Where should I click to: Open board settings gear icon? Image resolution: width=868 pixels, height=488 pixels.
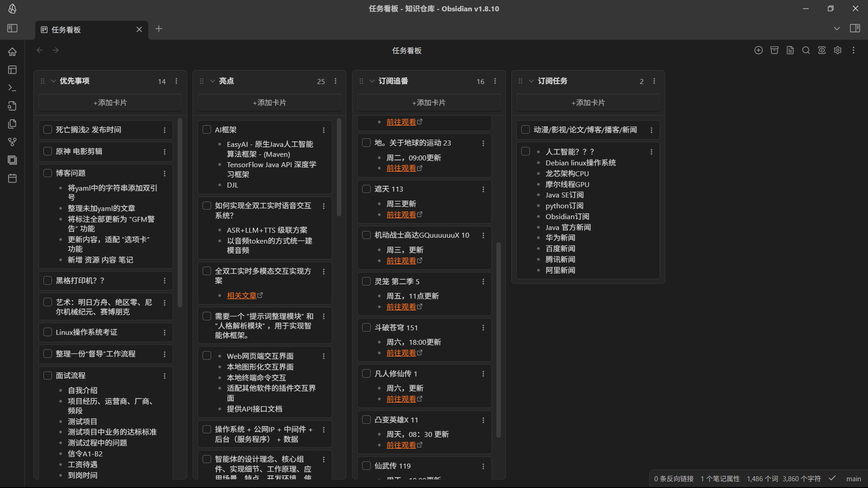pos(838,51)
